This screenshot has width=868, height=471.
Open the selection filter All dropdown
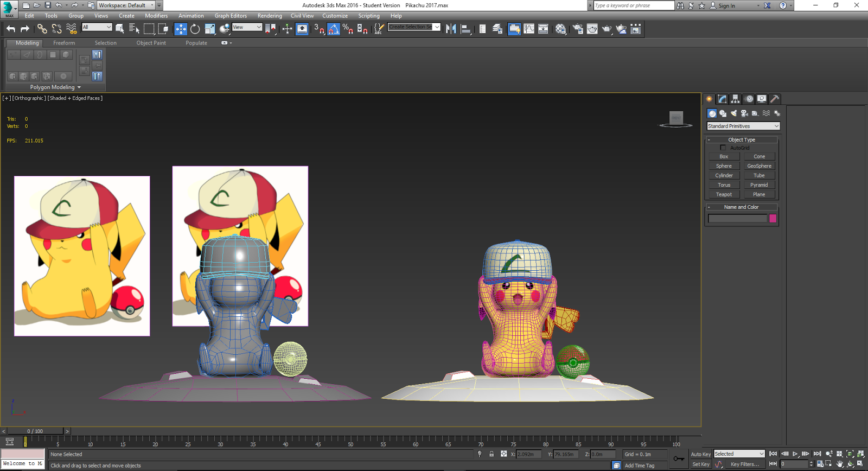[x=97, y=27]
